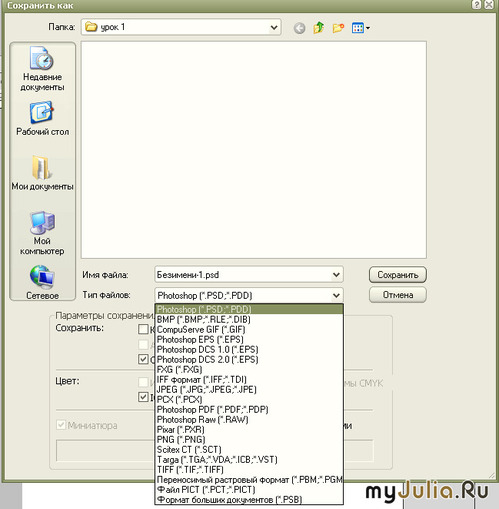Image resolution: width=499 pixels, height=509 pixels.
Task: Choose Scitex CT (*.SCT) format
Action: click(x=249, y=449)
